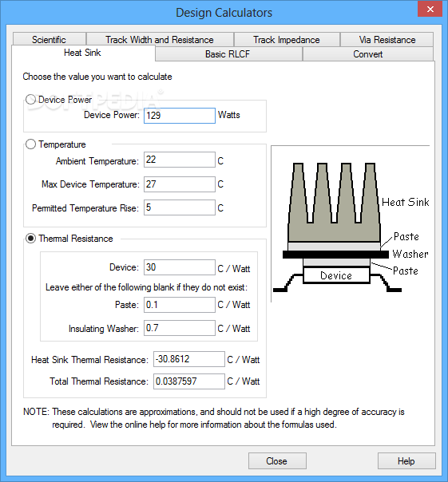
Task: Close the Design Calculators window
Action: [430, 10]
